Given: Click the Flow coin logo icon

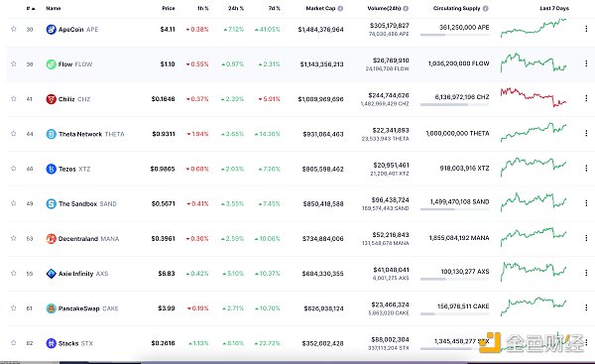Looking at the screenshot, I should pos(51,64).
